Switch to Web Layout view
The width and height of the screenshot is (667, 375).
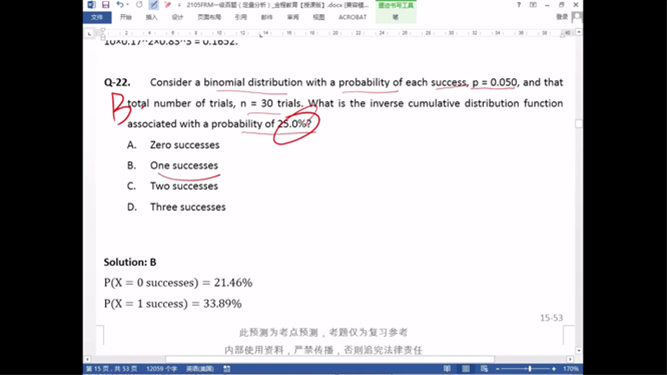[x=484, y=369]
